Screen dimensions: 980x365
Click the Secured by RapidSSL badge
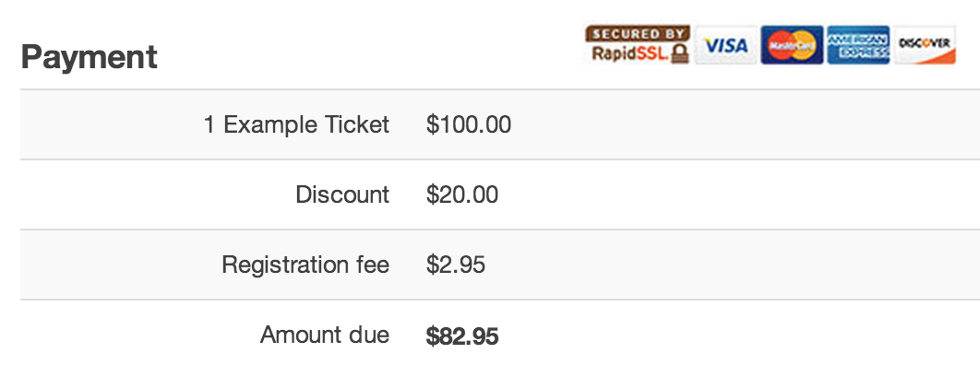[x=639, y=45]
